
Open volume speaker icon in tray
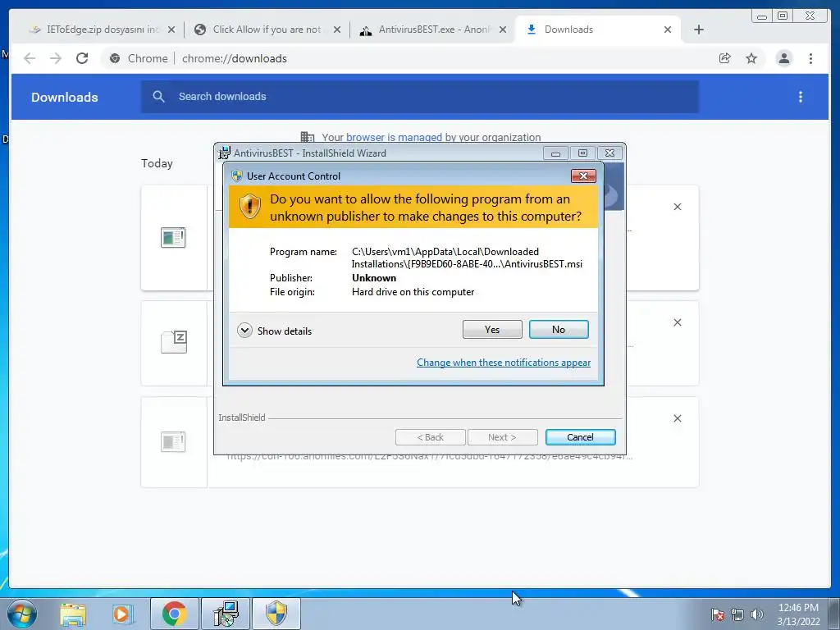pos(756,614)
